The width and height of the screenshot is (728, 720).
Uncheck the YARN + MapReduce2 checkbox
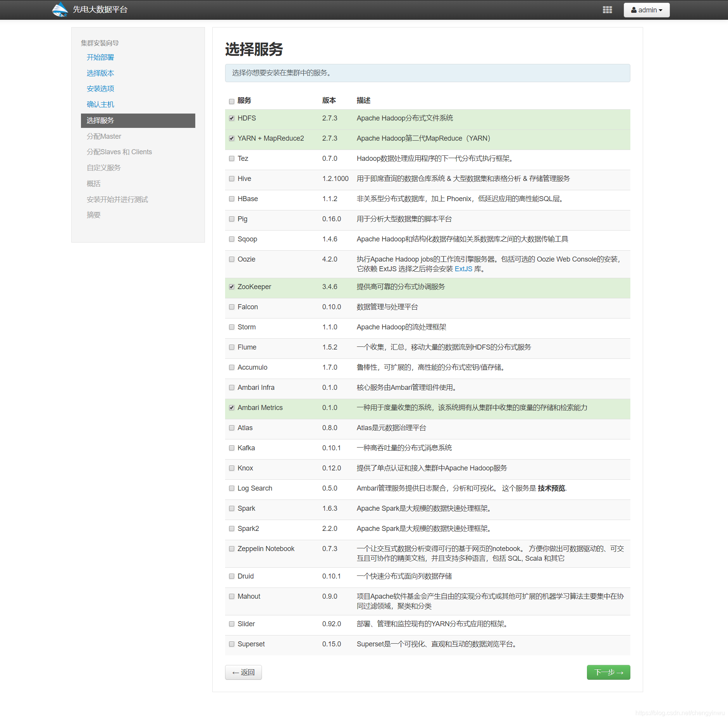click(232, 138)
